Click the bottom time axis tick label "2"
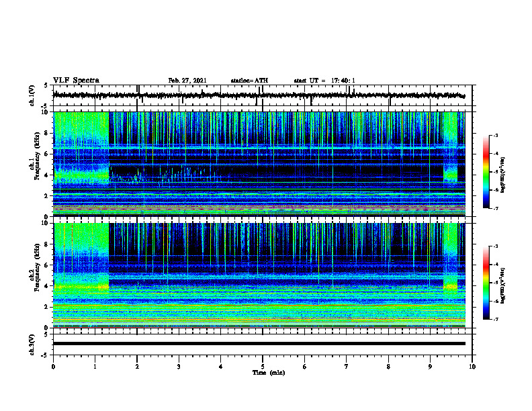Screen dimensions: 532x411 pos(137,367)
